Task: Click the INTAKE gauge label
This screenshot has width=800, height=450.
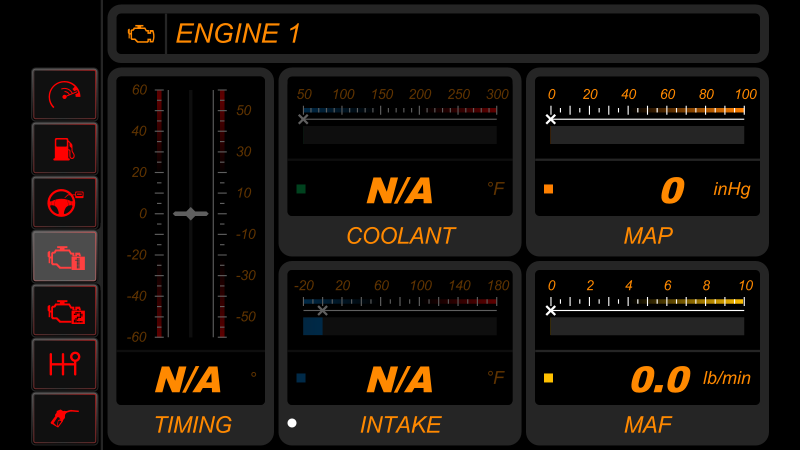Action: coord(401,424)
